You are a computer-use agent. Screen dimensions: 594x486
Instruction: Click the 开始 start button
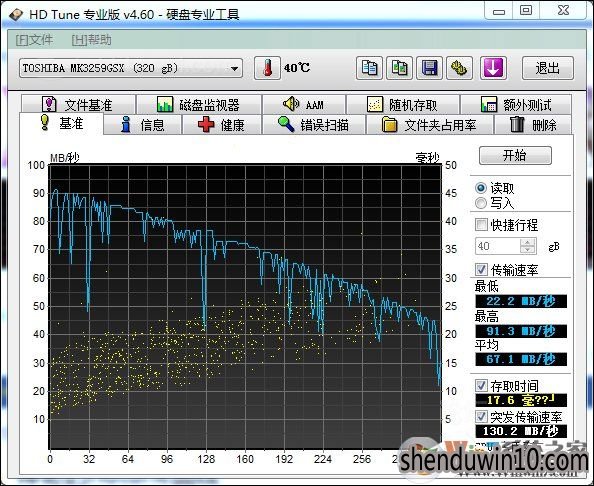click(515, 155)
